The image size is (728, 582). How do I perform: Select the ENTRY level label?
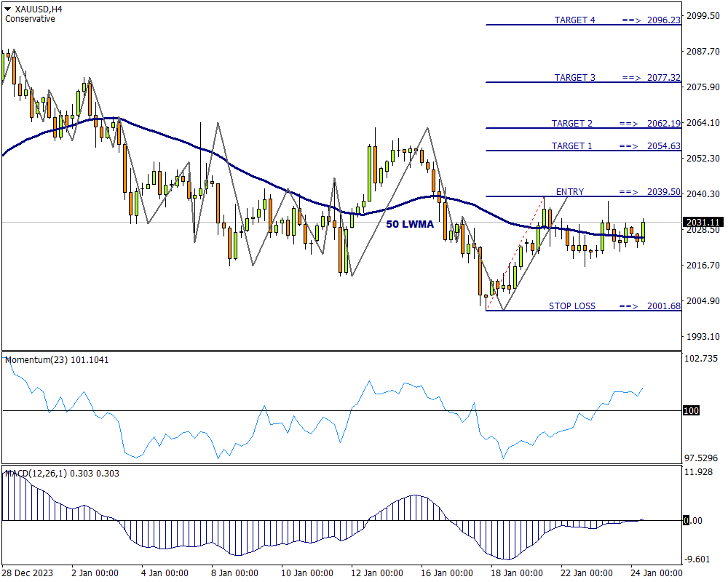[569, 191]
